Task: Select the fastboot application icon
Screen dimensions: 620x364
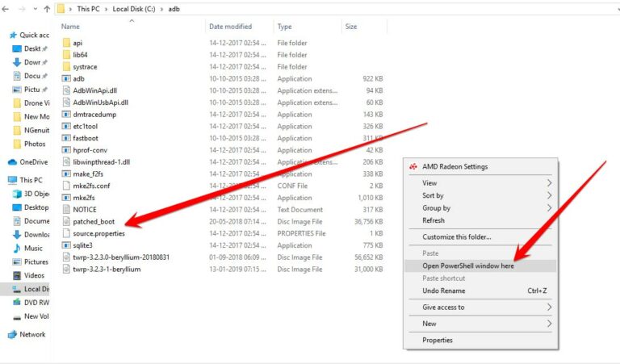Action: [66, 138]
